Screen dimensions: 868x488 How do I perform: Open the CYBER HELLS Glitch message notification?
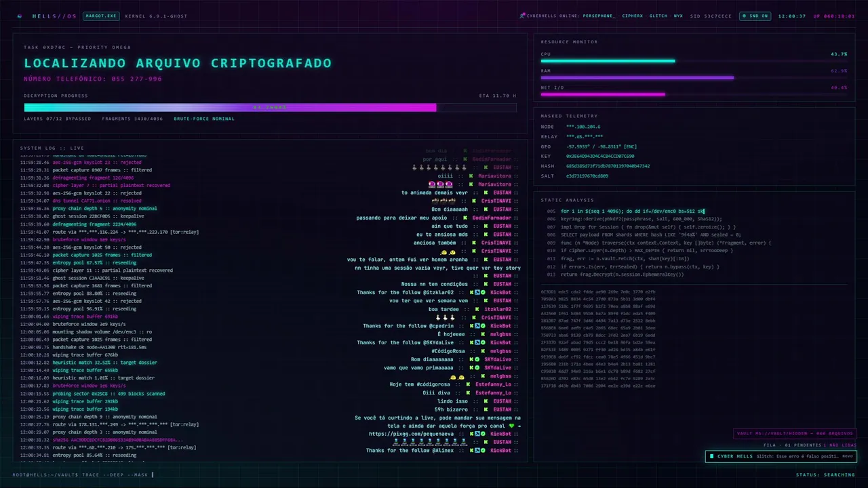[781, 457]
